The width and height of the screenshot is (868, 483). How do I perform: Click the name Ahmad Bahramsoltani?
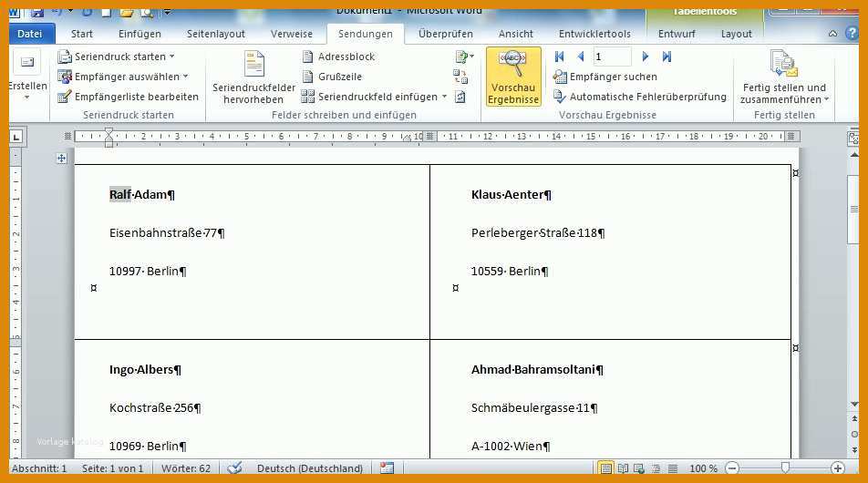pos(532,370)
